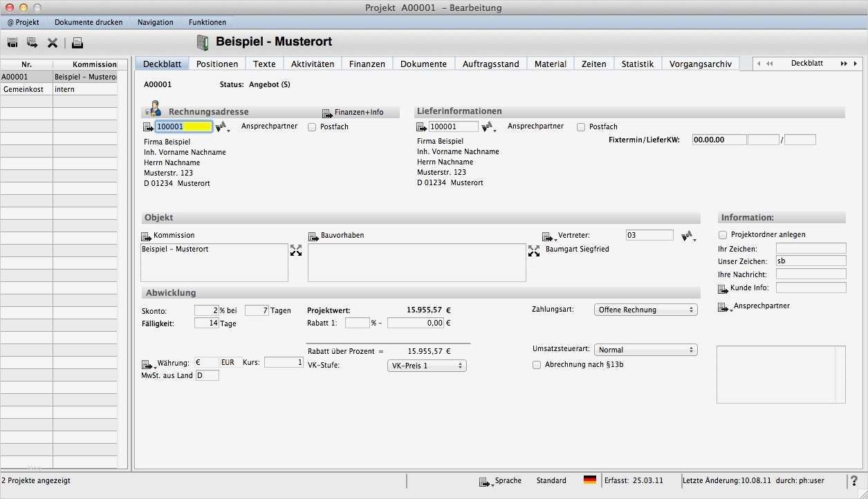Toggle Postfach checkbox under Rechnungsadresse
Screen dimensions: 868x499
point(312,127)
